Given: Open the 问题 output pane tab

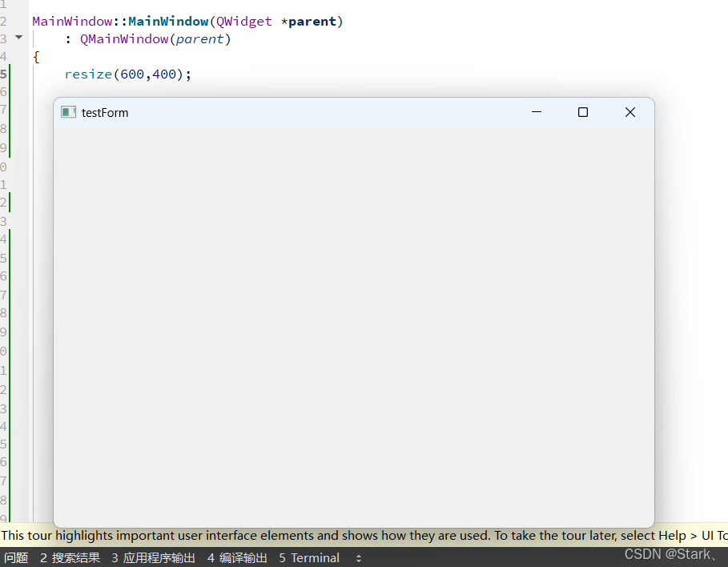Looking at the screenshot, I should [16, 557].
